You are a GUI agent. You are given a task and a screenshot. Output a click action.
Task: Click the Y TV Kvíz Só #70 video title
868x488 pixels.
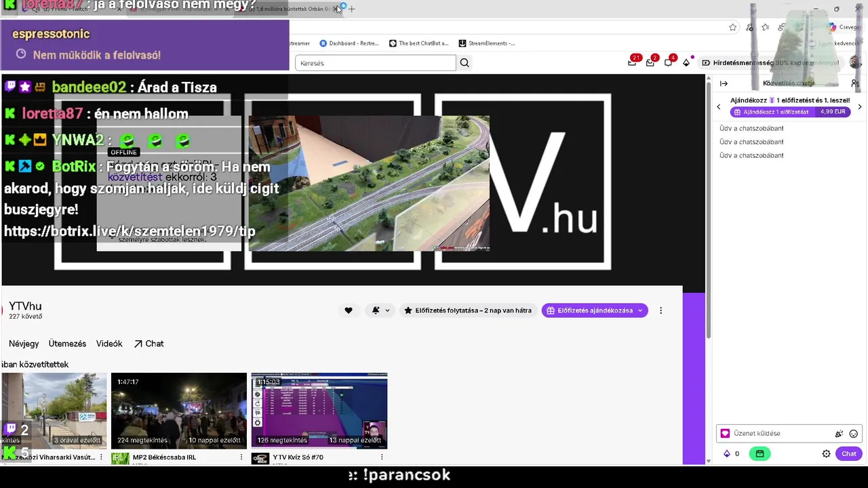coord(298,457)
